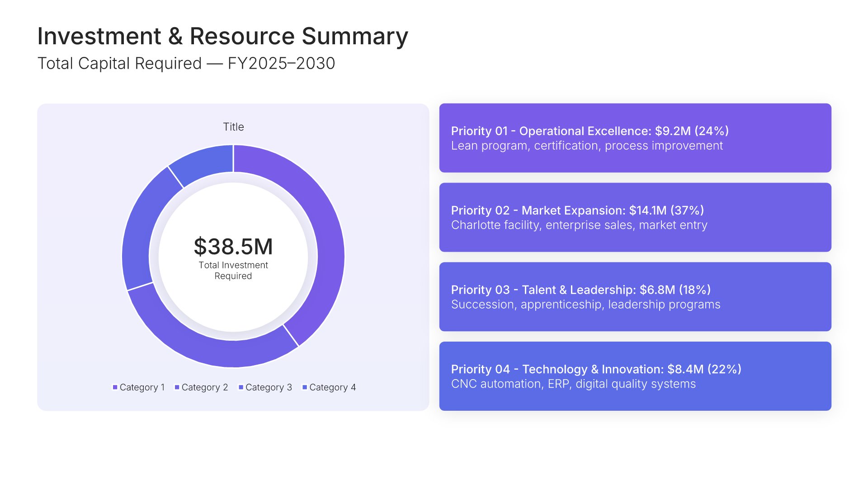Select the Category 4 legend label
The width and height of the screenshot is (868, 488).
332,387
